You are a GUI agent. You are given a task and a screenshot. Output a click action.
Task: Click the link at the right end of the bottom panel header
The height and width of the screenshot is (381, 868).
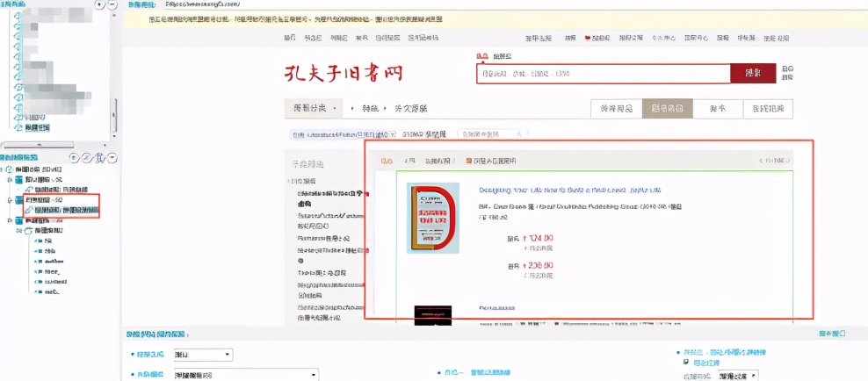tap(832, 334)
